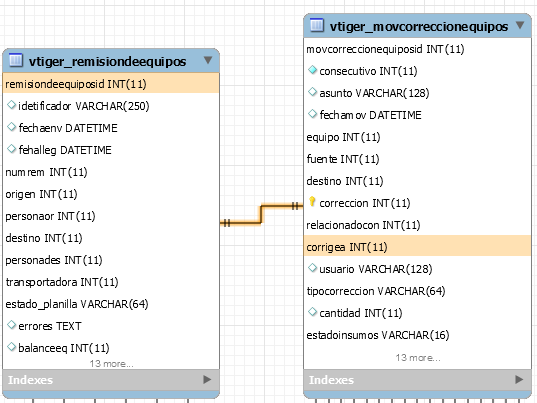This screenshot has width=537, height=403.
Task: Collapse the vtiger_remisiondeequipos table with its arrow
Action: click(208, 60)
